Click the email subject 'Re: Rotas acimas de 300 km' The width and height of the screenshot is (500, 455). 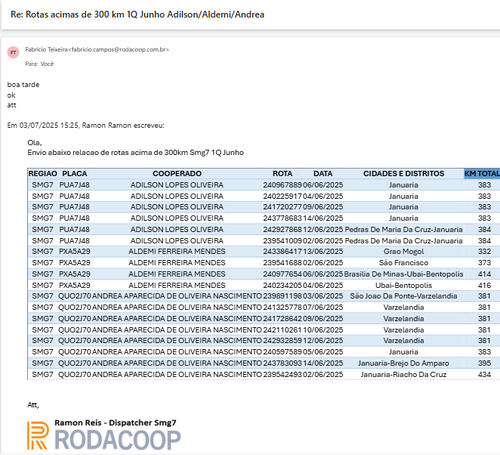point(137,15)
